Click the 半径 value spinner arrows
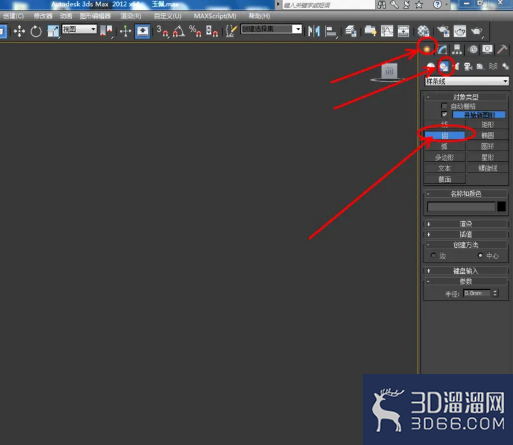Image resolution: width=513 pixels, height=445 pixels. 495,293
